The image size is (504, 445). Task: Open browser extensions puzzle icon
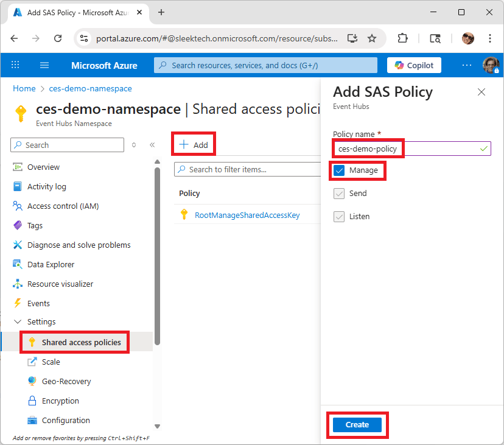[x=402, y=38]
